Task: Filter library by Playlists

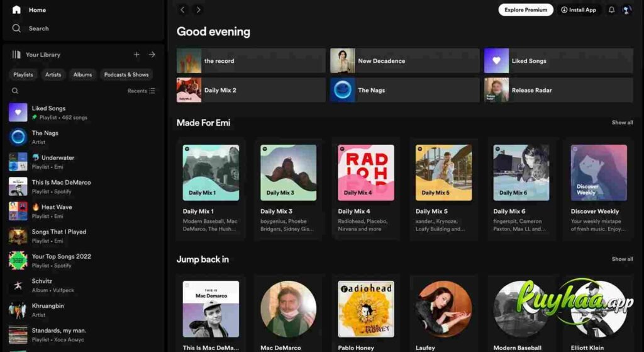Action: (x=23, y=74)
